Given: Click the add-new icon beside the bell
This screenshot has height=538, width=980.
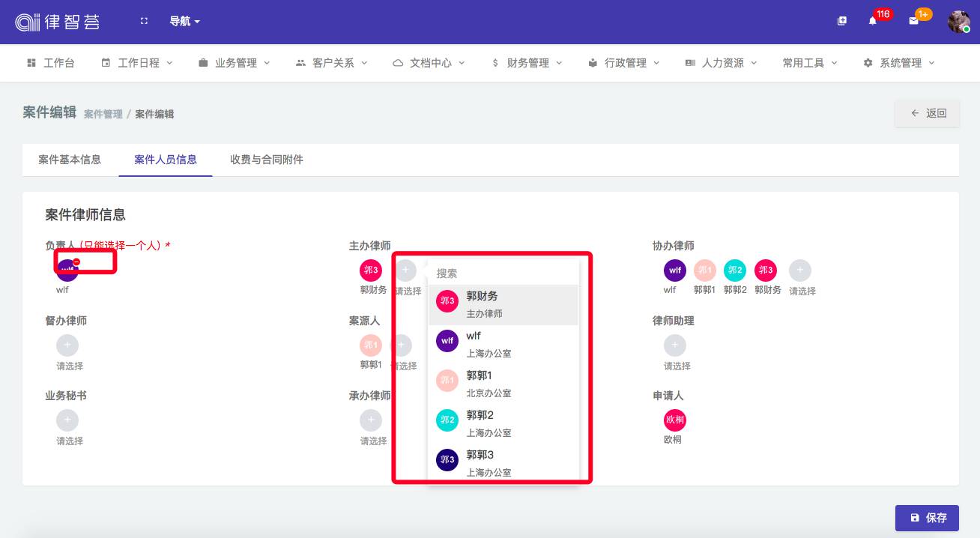Looking at the screenshot, I should (x=842, y=21).
